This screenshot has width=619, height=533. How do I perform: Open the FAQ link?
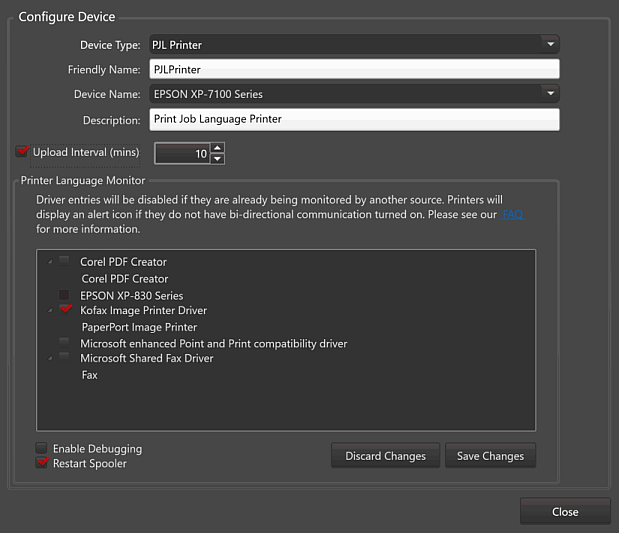pos(512,214)
